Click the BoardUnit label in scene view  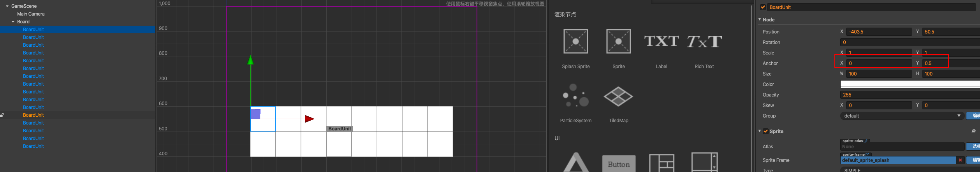point(340,129)
